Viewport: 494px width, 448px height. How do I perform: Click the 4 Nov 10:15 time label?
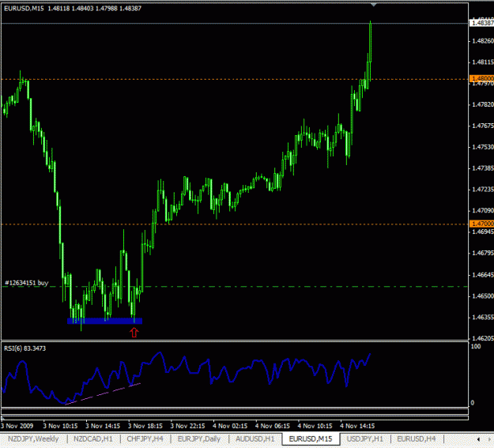pos(315,426)
